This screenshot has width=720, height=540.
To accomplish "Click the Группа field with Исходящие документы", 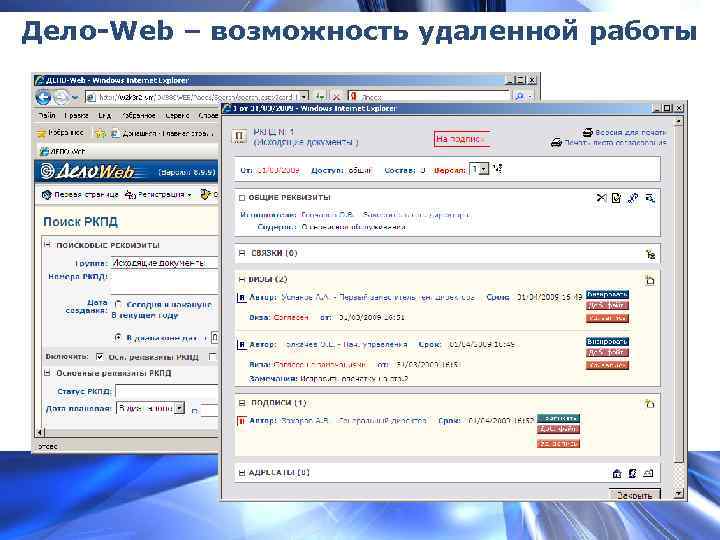I will pos(164,263).
